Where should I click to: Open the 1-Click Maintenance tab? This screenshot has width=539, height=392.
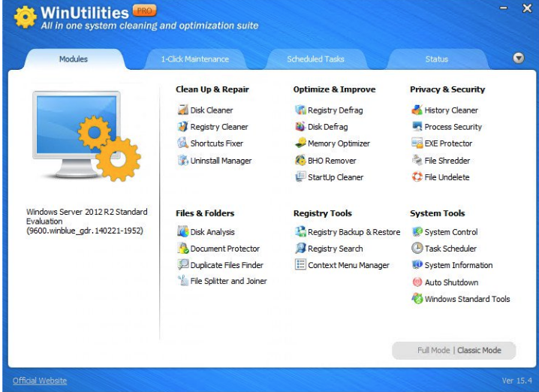click(x=195, y=59)
